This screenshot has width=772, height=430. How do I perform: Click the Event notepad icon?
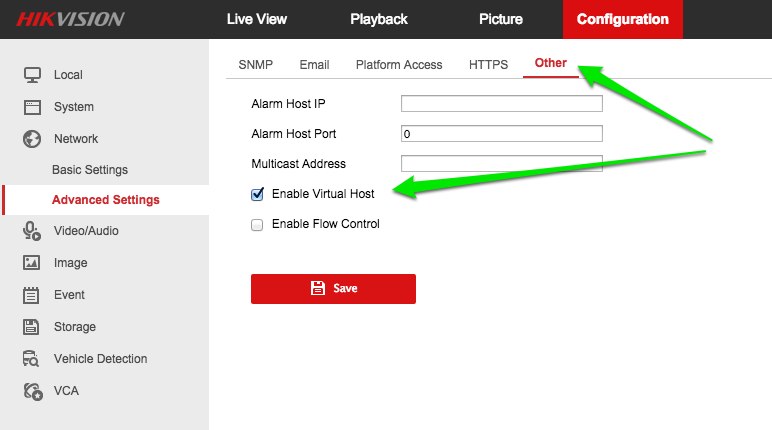pyautogui.click(x=32, y=295)
